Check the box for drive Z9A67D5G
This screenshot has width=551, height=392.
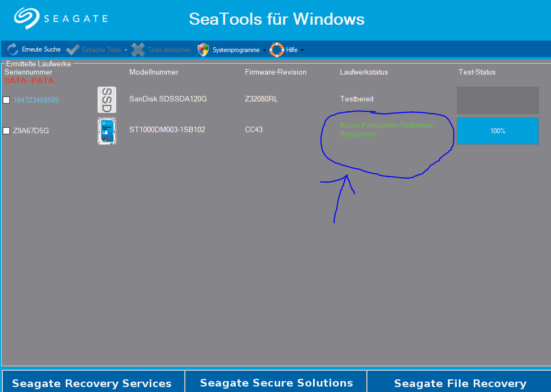pos(7,130)
